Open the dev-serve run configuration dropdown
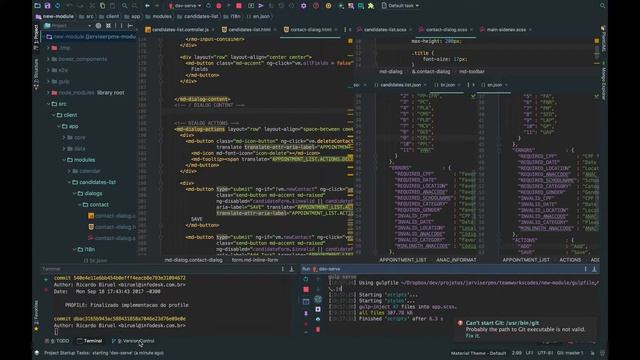This screenshot has height=360, width=640. pyautogui.click(x=185, y=6)
